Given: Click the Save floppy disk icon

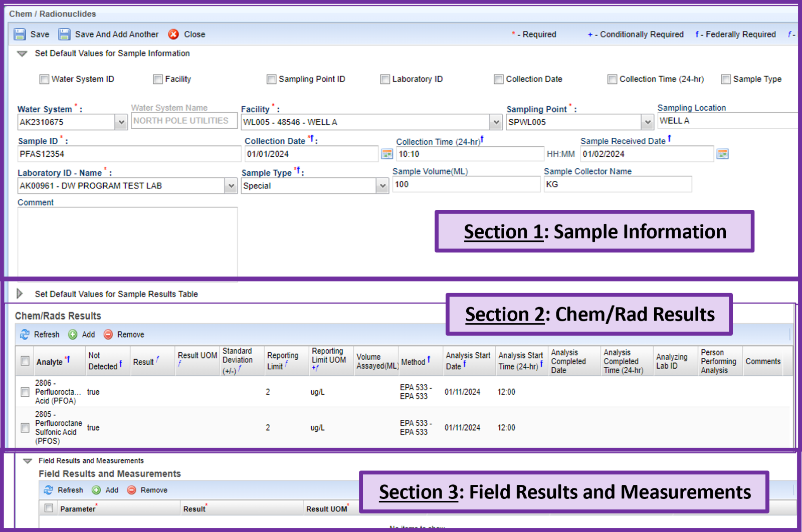Looking at the screenshot, I should pos(20,34).
